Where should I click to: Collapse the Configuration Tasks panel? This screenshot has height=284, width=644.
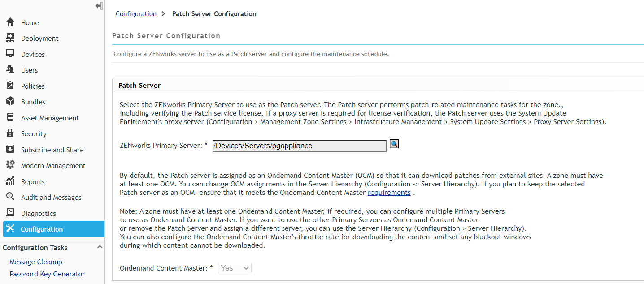pyautogui.click(x=100, y=246)
